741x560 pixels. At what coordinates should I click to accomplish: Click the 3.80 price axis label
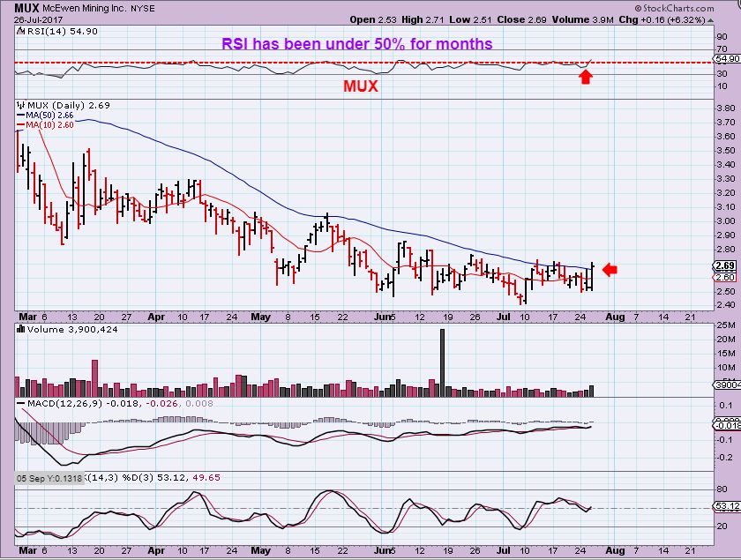tap(725, 108)
